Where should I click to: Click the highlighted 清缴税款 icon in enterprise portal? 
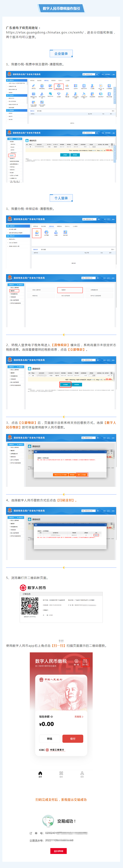(x=59, y=87)
